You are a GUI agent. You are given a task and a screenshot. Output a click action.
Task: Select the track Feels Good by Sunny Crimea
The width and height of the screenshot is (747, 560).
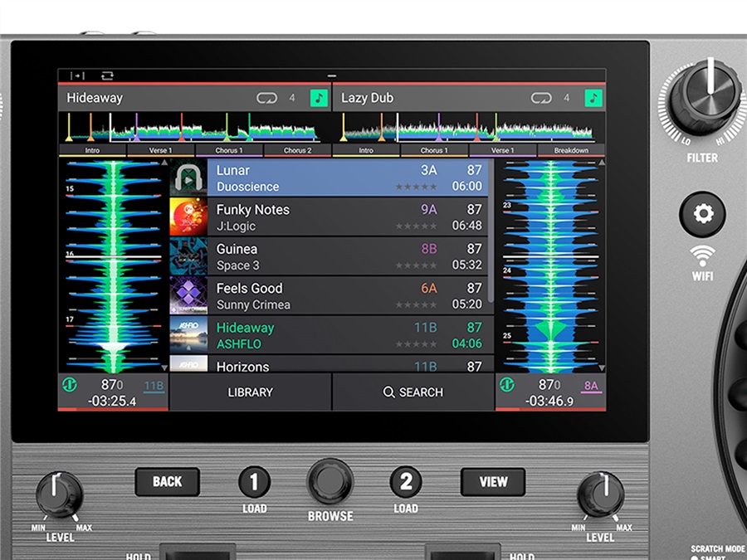tap(332, 296)
